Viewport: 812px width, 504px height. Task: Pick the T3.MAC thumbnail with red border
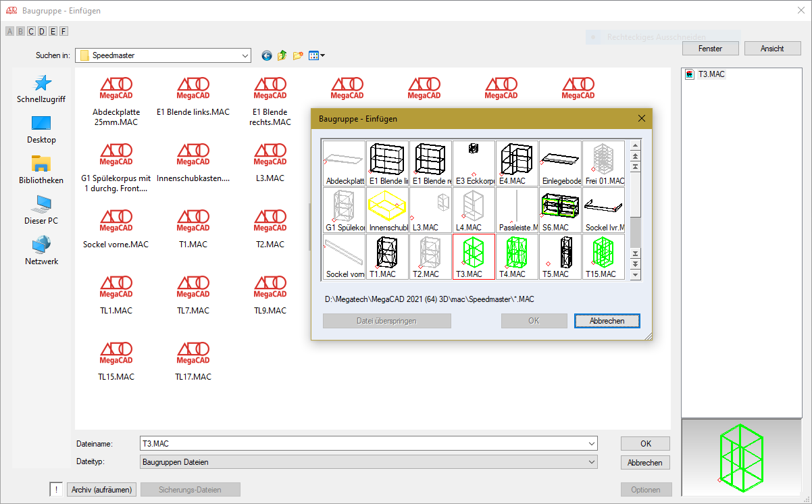(x=474, y=257)
